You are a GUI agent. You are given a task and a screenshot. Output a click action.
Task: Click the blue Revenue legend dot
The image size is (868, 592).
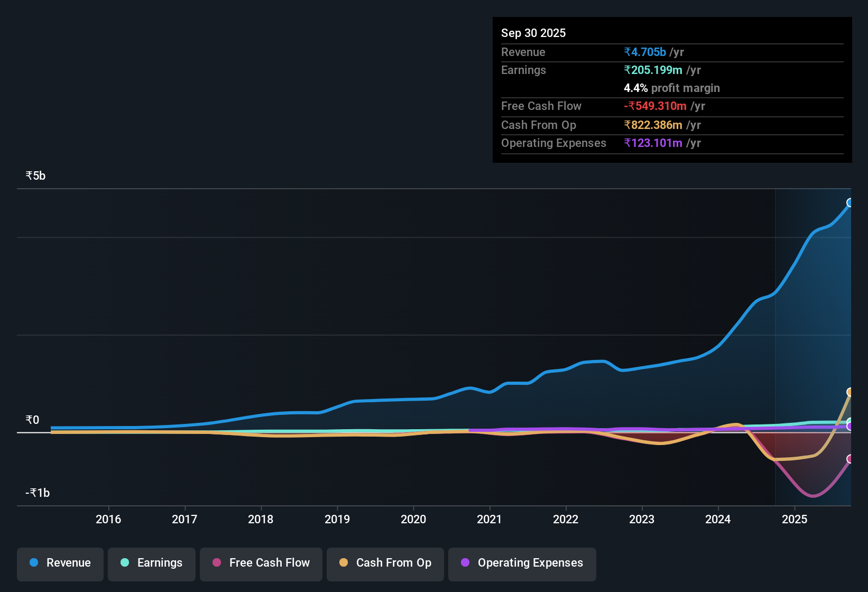point(34,563)
